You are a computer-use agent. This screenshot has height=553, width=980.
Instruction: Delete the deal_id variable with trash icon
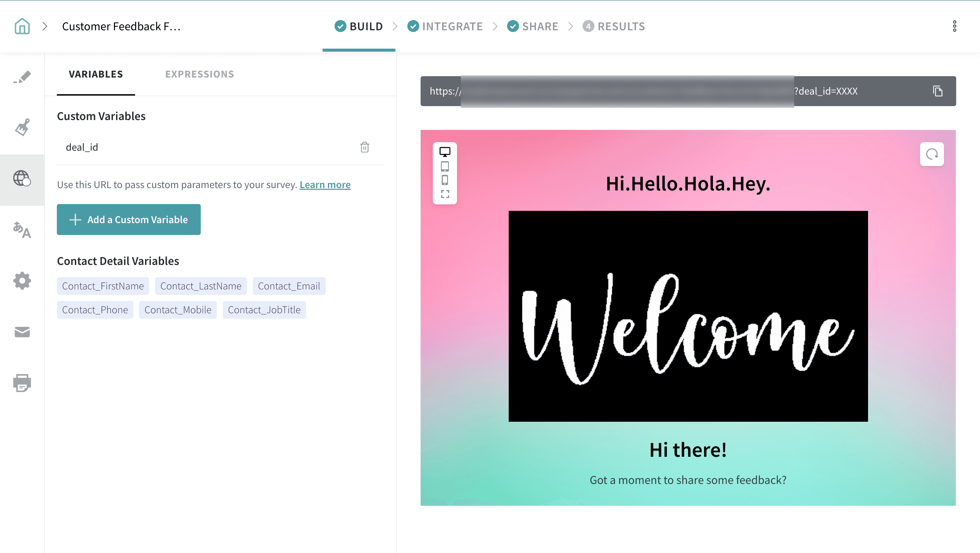(x=364, y=147)
